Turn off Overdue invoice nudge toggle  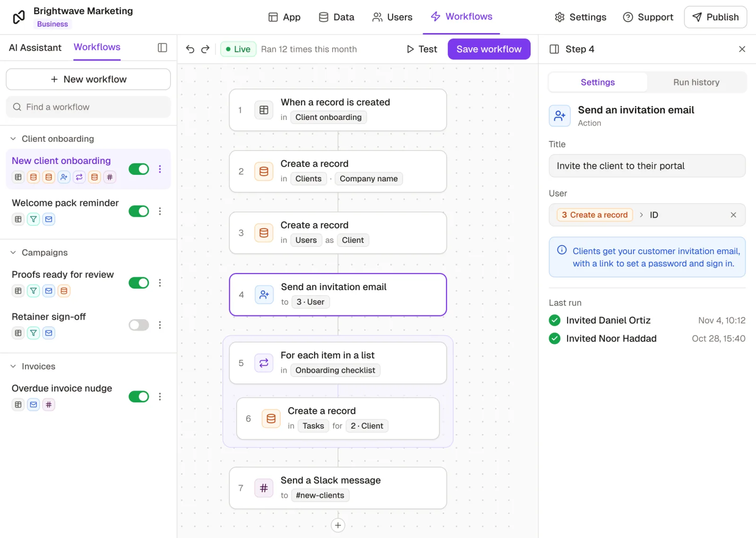point(139,397)
